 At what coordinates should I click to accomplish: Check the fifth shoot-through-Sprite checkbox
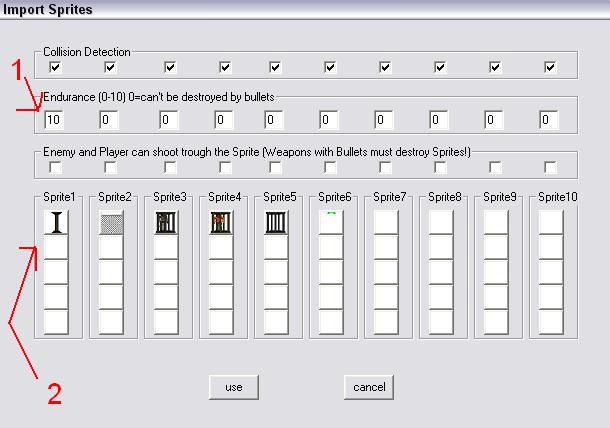275,167
